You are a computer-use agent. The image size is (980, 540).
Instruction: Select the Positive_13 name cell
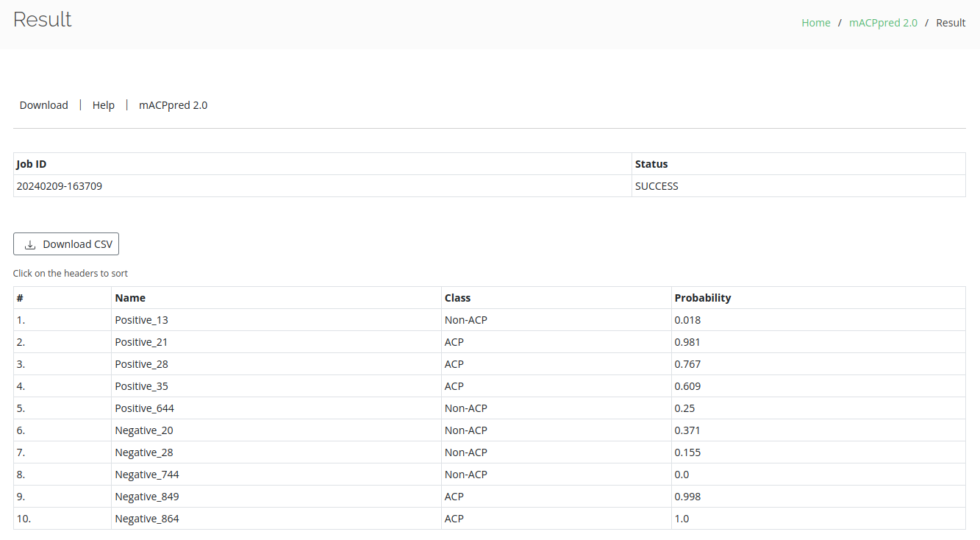[x=141, y=320]
